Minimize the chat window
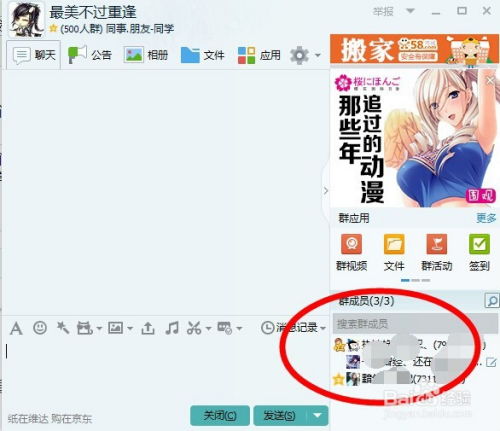This screenshot has height=431, width=500. [436, 13]
